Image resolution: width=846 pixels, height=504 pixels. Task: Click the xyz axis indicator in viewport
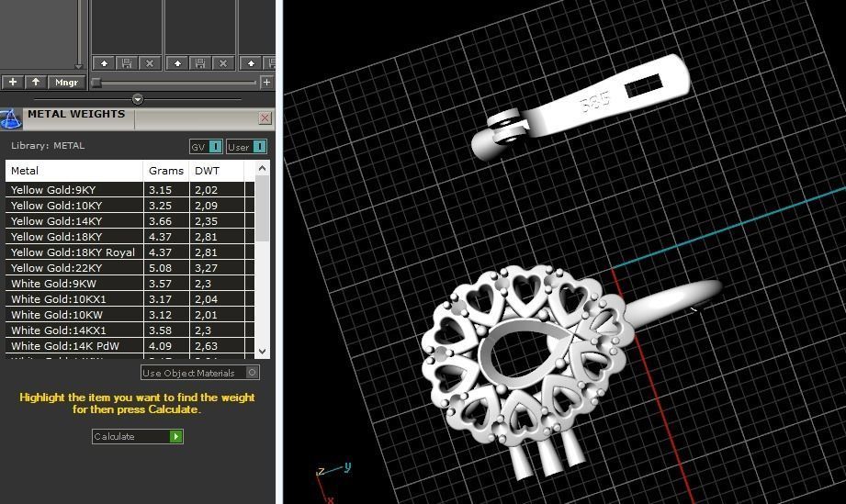pos(332,481)
